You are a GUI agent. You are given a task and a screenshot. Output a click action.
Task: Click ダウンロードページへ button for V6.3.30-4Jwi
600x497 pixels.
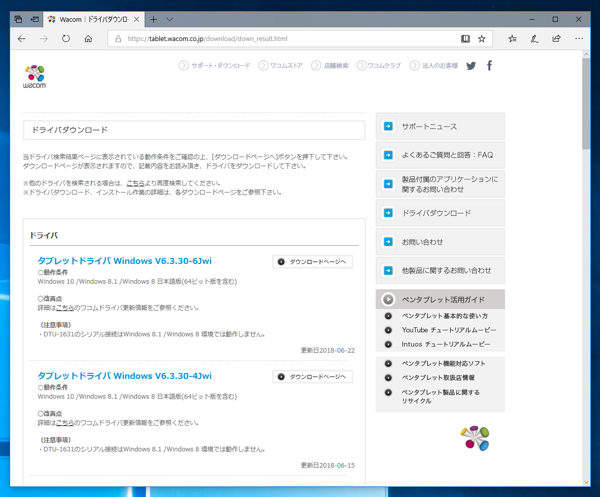[x=312, y=377]
